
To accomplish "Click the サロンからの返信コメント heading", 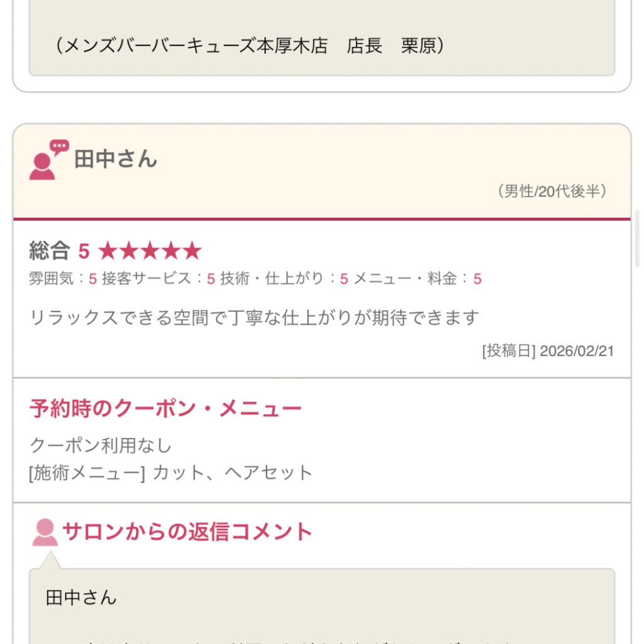I will coord(187,532).
